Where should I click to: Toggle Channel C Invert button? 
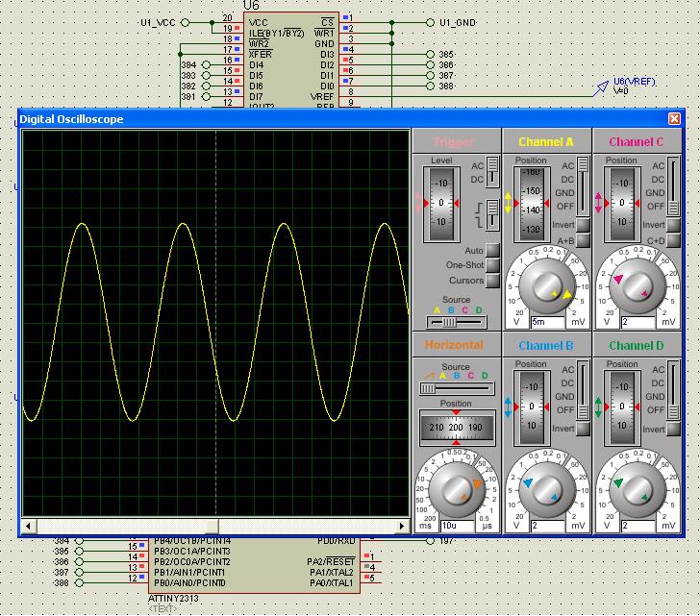673,225
